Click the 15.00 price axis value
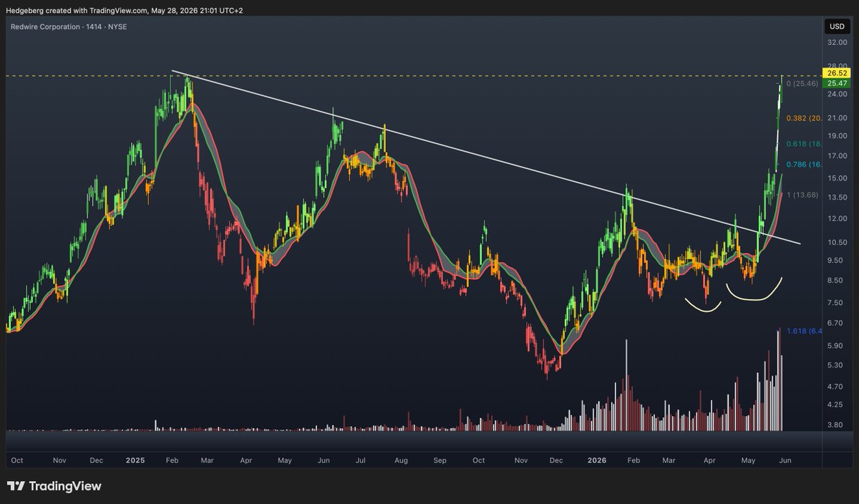The image size is (859, 504). [x=837, y=178]
